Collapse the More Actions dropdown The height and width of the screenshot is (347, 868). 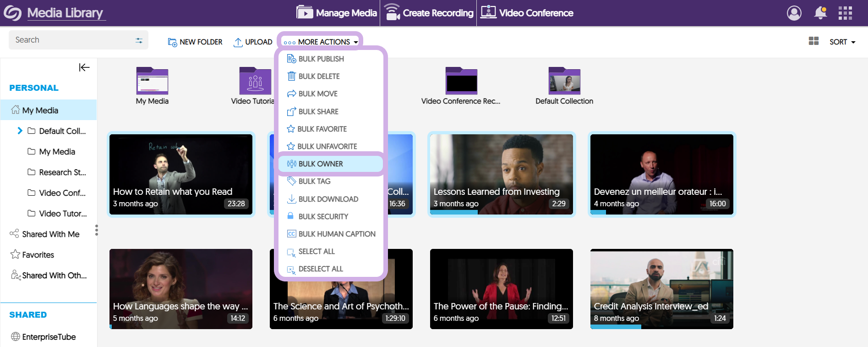321,42
